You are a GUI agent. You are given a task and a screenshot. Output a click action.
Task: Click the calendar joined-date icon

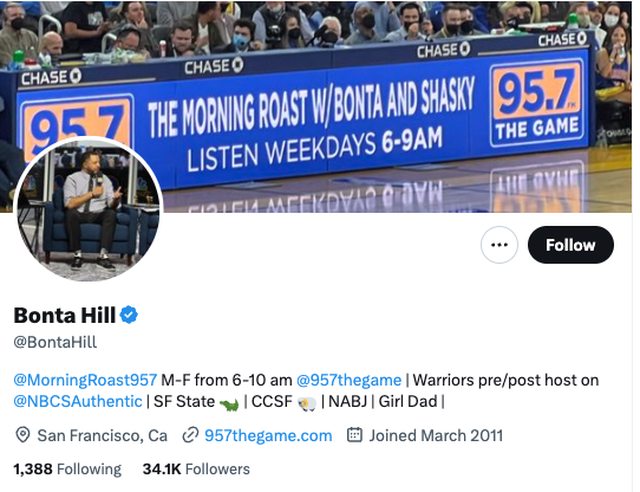click(x=354, y=435)
